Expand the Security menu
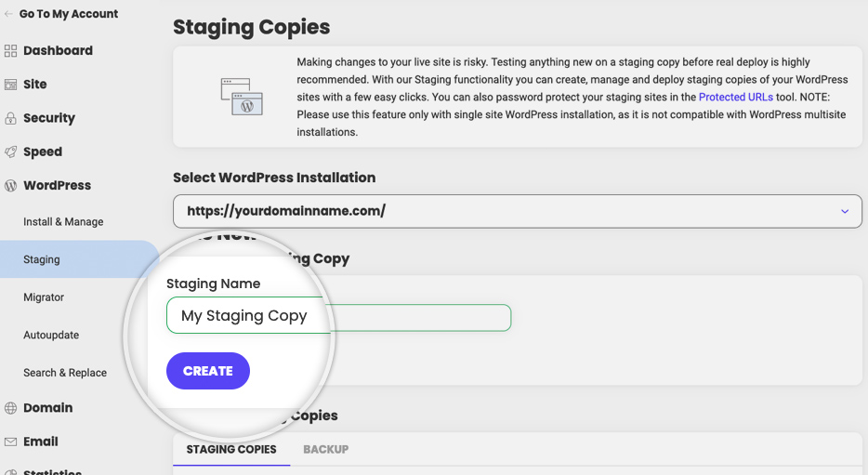The height and width of the screenshot is (475, 868). 48,118
